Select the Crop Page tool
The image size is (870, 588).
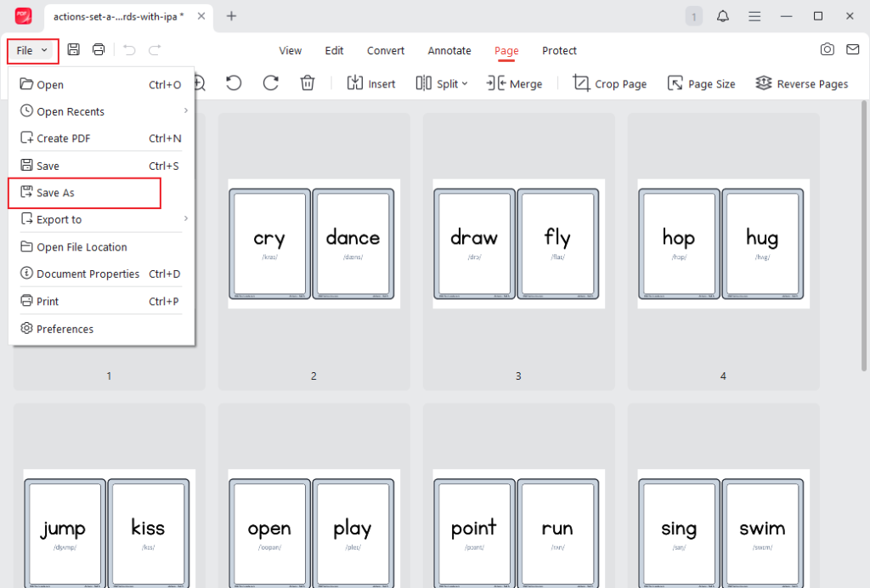610,83
